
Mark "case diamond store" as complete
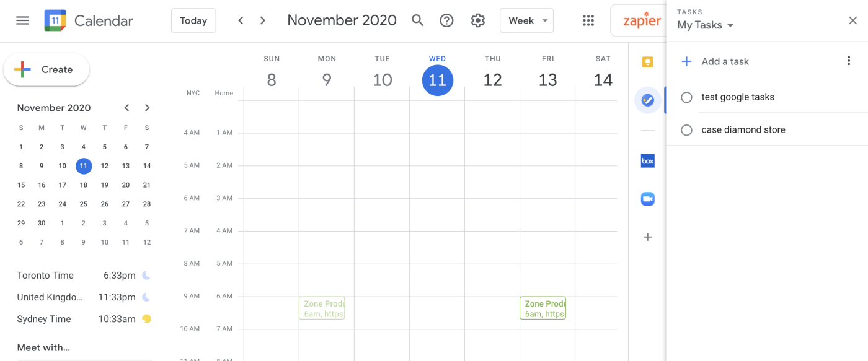(x=686, y=129)
